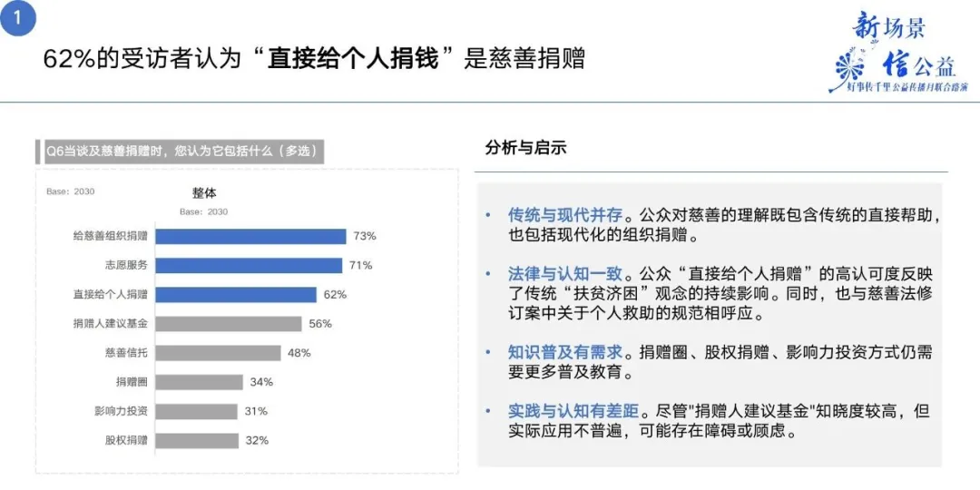
Task: Click the 知识普及有需求 highlighted text
Action: click(x=565, y=352)
